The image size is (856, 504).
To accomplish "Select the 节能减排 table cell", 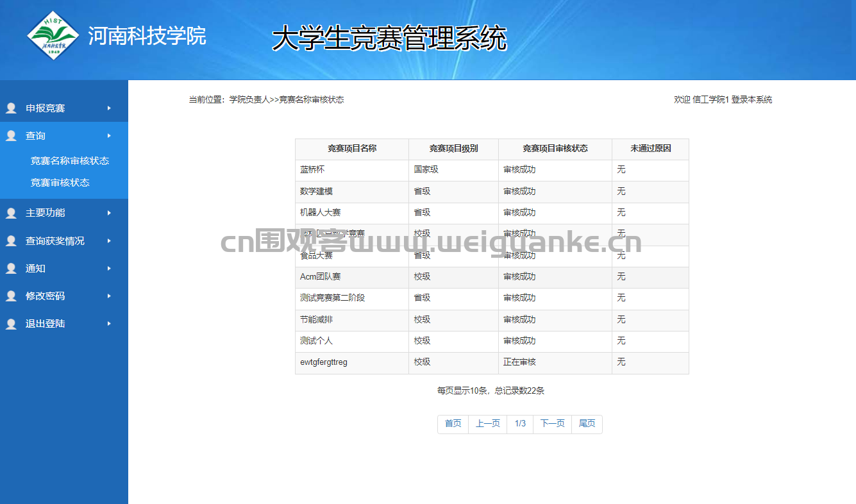I will click(x=352, y=320).
